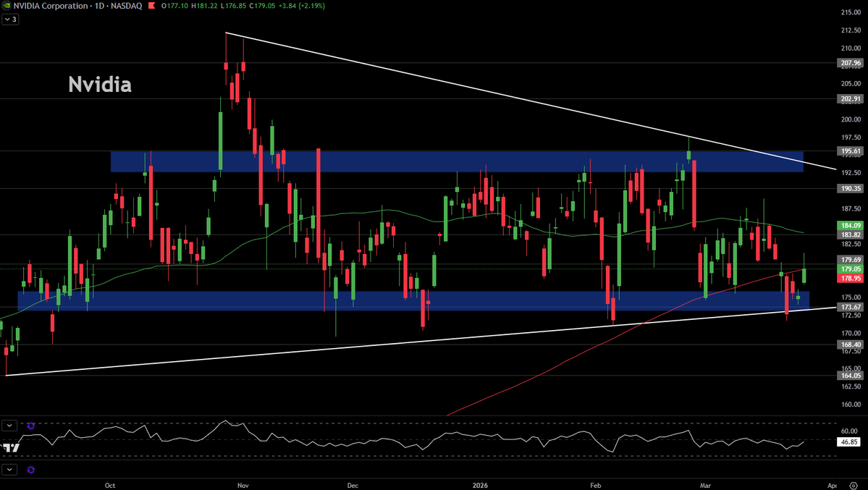868x490 pixels.
Task: Click the Feb label on time axis
Action: (x=596, y=486)
